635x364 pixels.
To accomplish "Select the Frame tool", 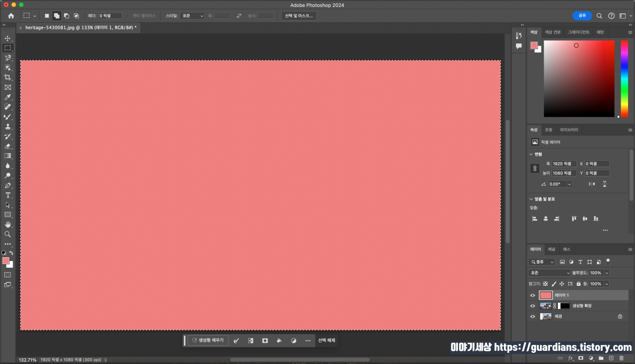I will coord(7,87).
